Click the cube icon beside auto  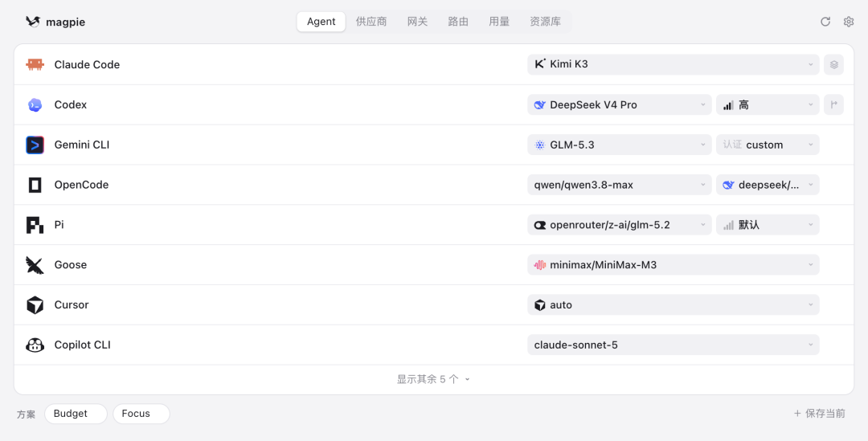[x=540, y=305]
